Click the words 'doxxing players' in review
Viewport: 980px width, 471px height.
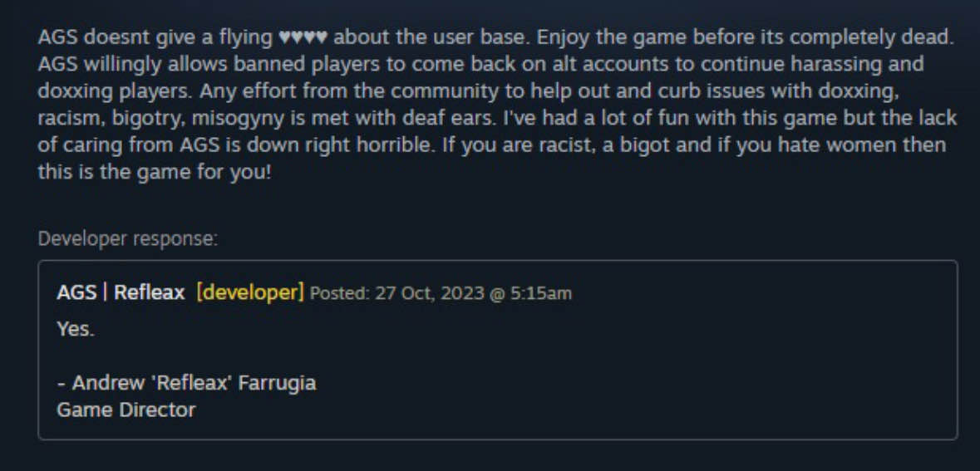pyautogui.click(x=116, y=91)
